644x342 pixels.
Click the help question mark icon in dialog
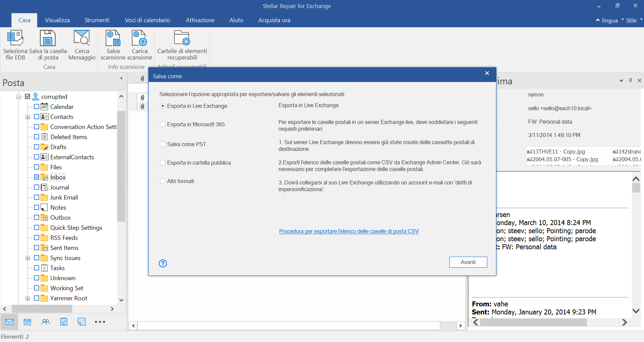point(163,263)
